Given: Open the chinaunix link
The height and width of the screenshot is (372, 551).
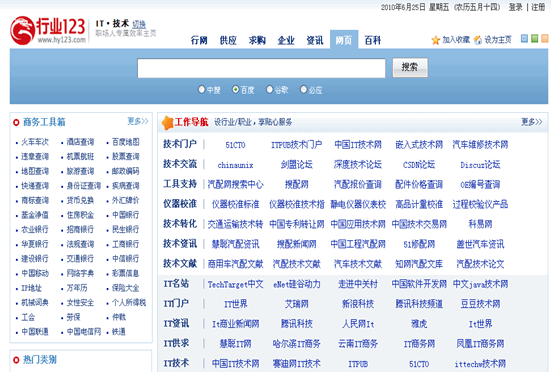Looking at the screenshot, I should [235, 165].
